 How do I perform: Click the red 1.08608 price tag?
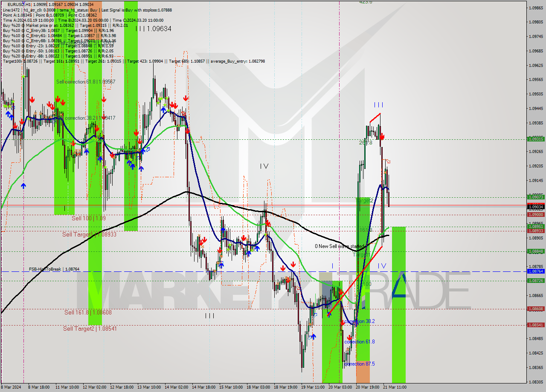(x=536, y=308)
